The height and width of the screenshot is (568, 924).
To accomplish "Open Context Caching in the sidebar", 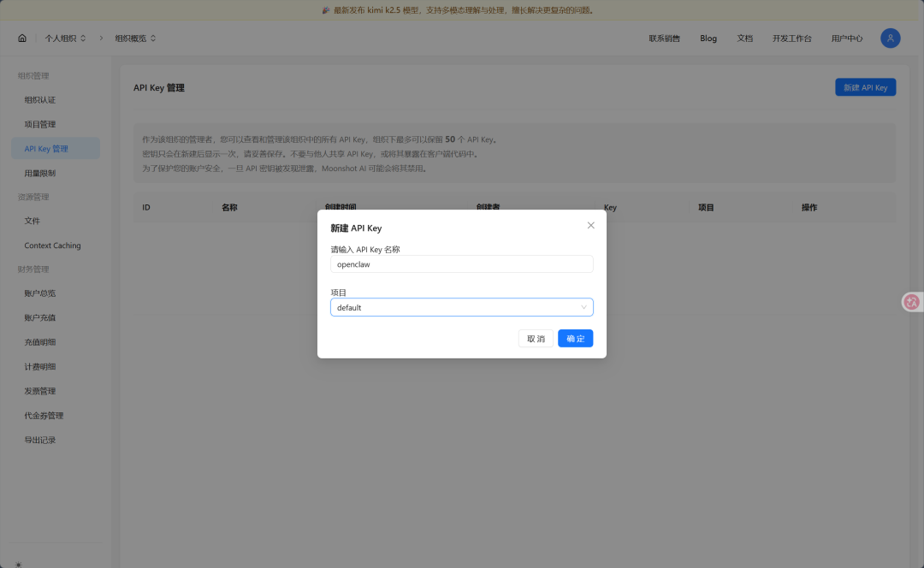I will 56,246.
